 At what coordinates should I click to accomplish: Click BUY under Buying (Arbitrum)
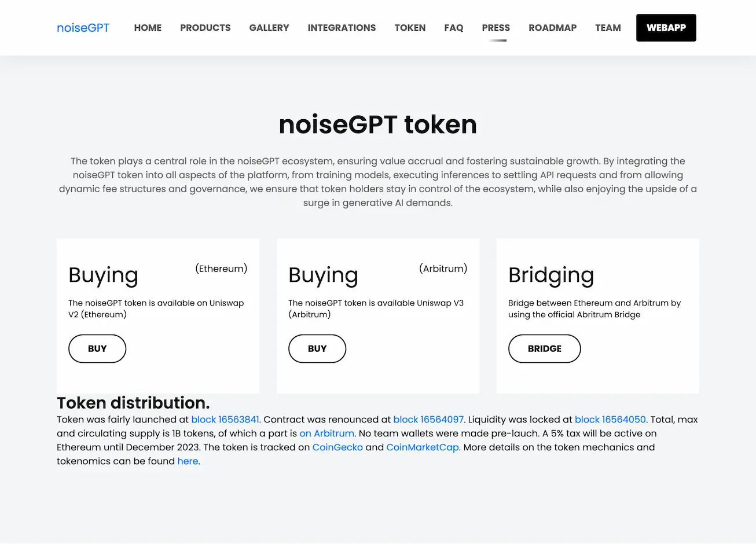pos(317,348)
